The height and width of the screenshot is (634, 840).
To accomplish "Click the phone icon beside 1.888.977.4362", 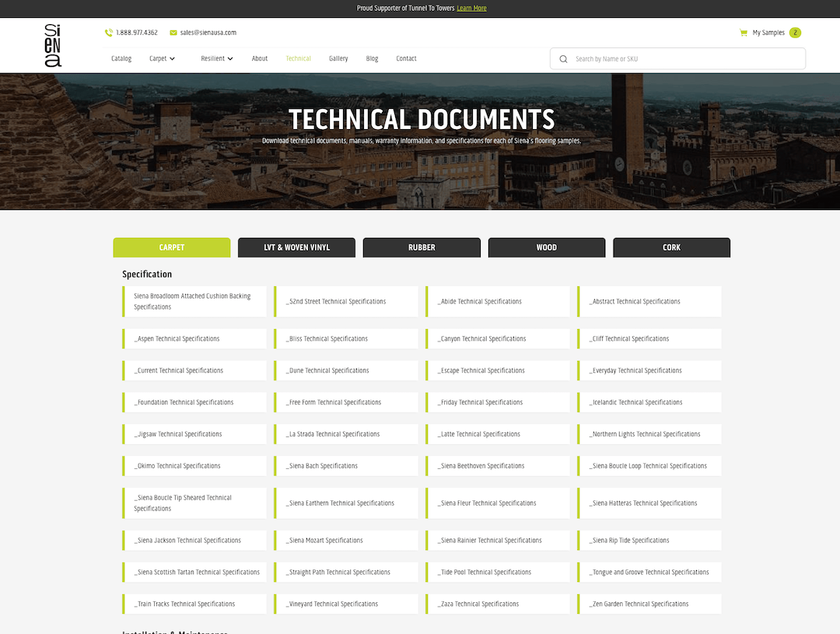I will coord(109,33).
